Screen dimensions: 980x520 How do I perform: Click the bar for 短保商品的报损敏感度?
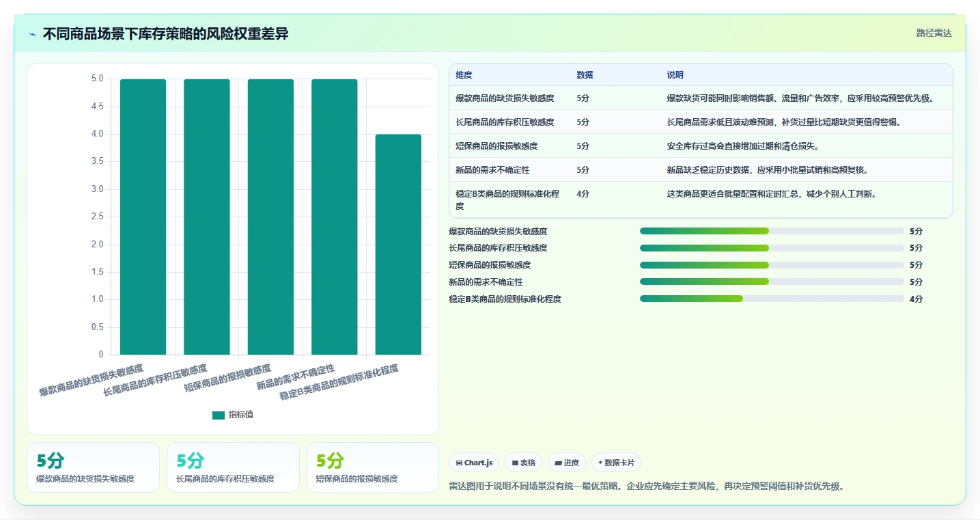(270, 217)
